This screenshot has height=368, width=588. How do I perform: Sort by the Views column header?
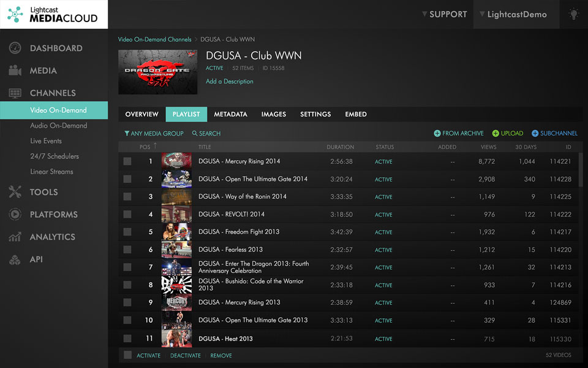[488, 147]
